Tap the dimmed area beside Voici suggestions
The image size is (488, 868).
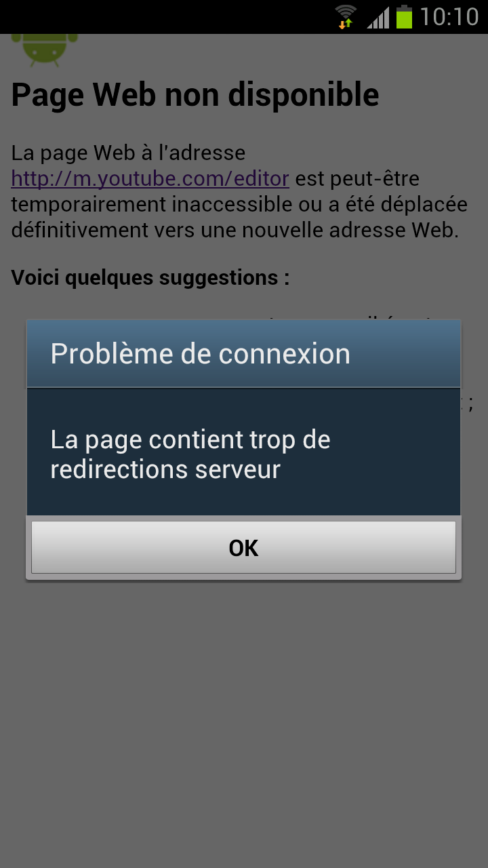coord(386,278)
